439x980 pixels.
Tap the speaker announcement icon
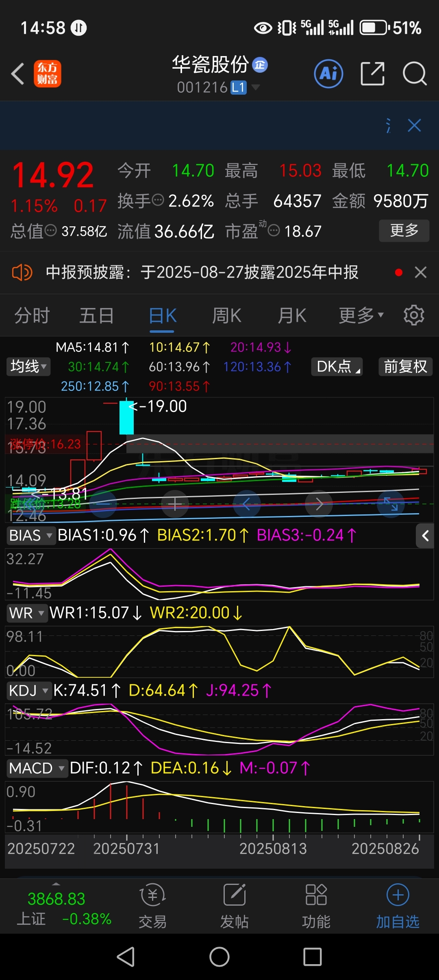[x=22, y=272]
